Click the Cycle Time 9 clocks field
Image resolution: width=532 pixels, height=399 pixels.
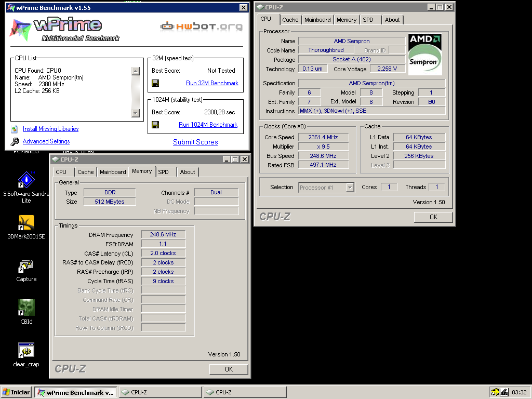(x=163, y=281)
